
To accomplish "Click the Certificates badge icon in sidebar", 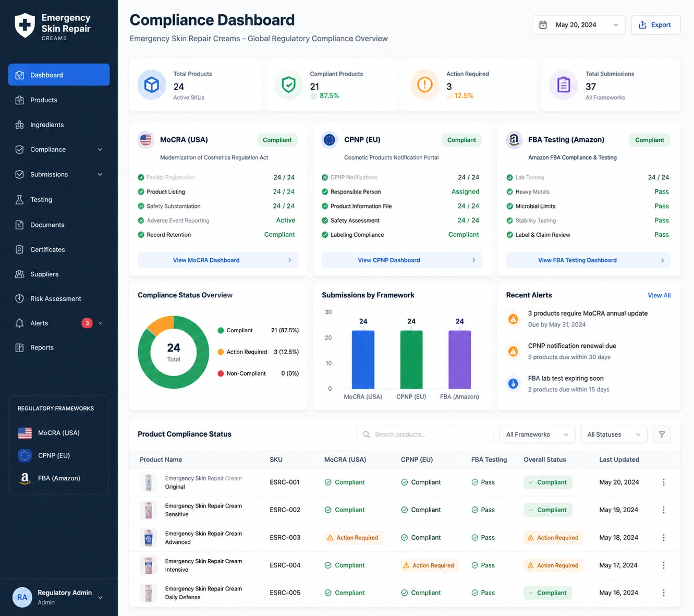I will 19,249.
